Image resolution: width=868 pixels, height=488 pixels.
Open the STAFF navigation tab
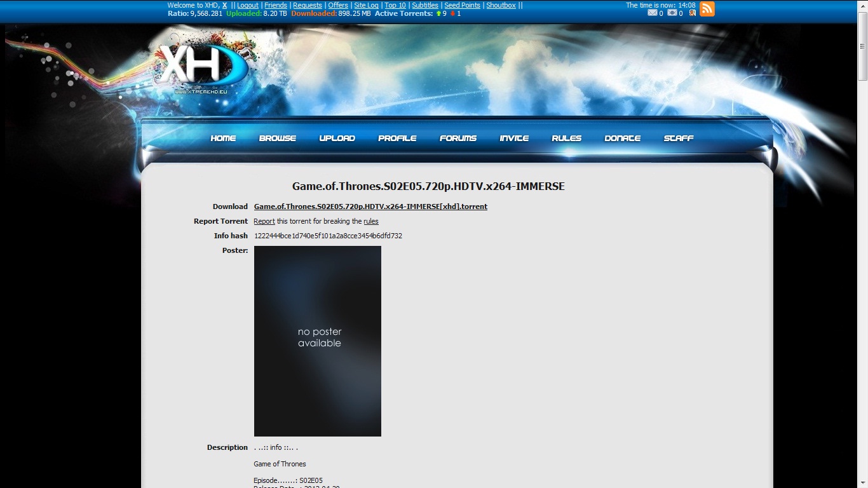[x=679, y=138]
